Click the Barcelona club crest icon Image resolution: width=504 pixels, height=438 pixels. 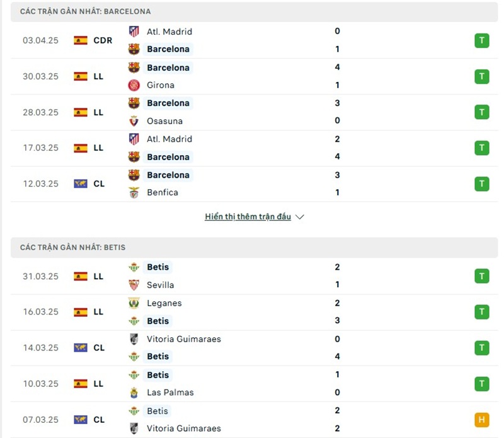pos(134,49)
